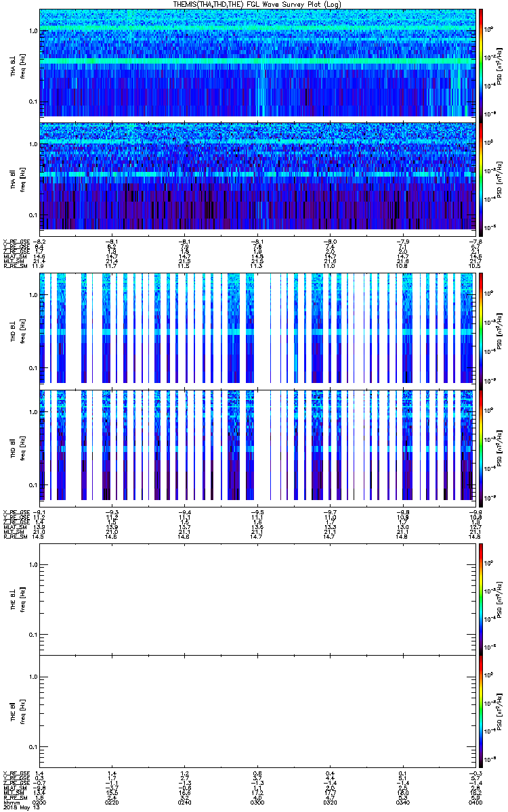The image size is (508, 812).
Task: Click the '0.1' frequency tick of THA B∥ panel
Action: [33, 215]
